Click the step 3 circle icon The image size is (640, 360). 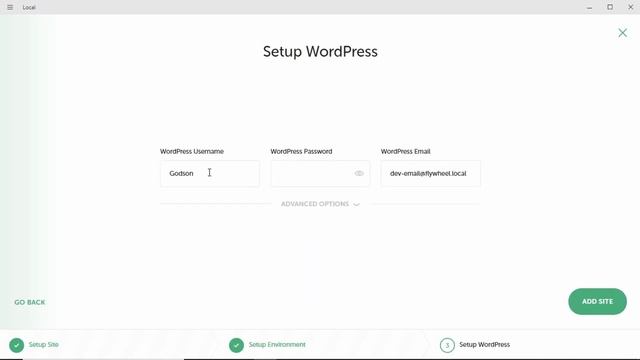click(x=447, y=345)
